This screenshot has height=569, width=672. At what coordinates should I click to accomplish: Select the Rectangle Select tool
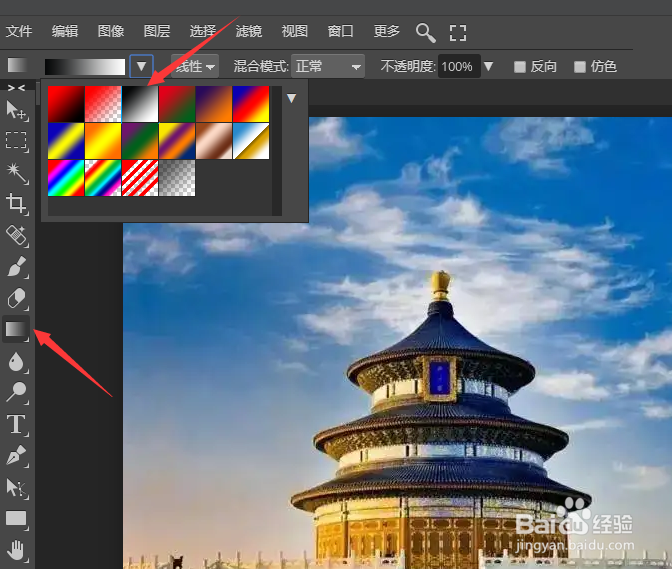[x=16, y=141]
